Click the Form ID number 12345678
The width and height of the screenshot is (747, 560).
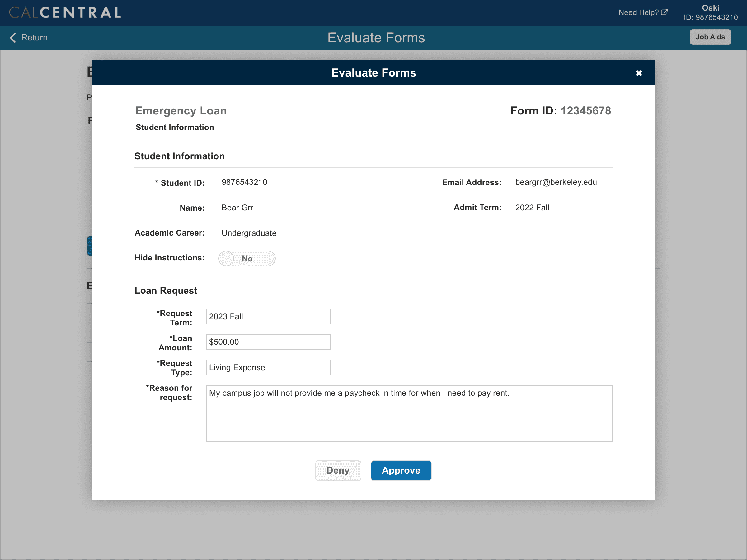[585, 111]
